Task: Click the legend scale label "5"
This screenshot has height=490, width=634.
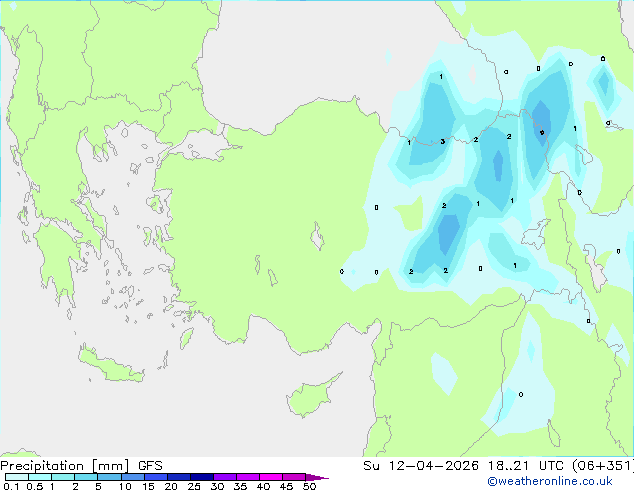Action: [x=98, y=486]
